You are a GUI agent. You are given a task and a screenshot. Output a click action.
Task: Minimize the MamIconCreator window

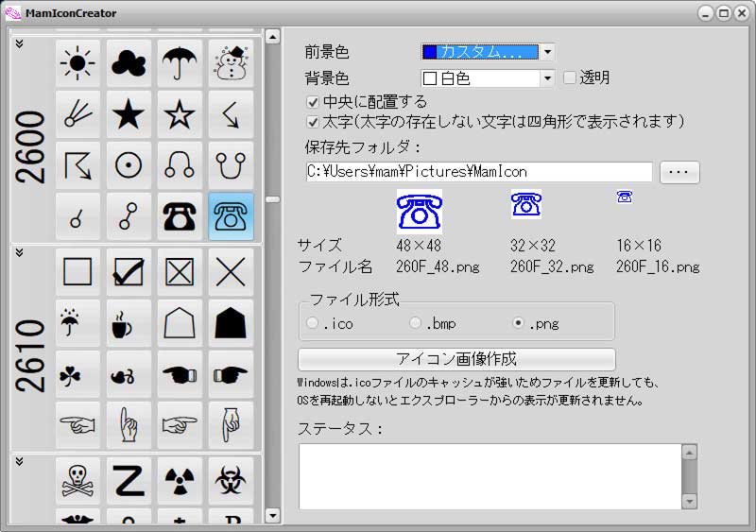[x=706, y=13]
